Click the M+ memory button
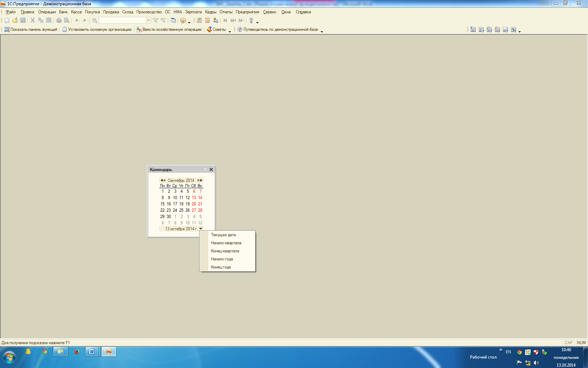 [x=233, y=20]
